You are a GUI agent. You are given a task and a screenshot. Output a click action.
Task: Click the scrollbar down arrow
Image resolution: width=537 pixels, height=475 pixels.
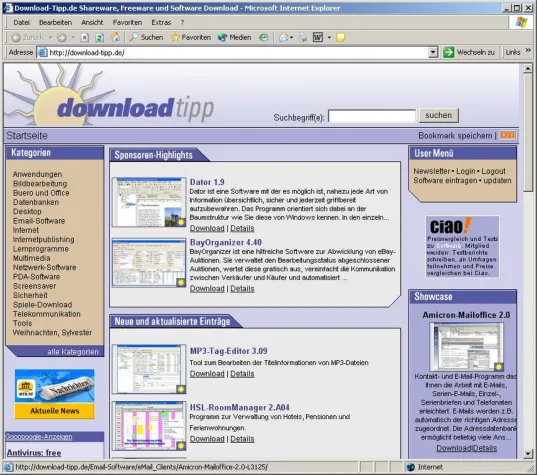(528, 454)
